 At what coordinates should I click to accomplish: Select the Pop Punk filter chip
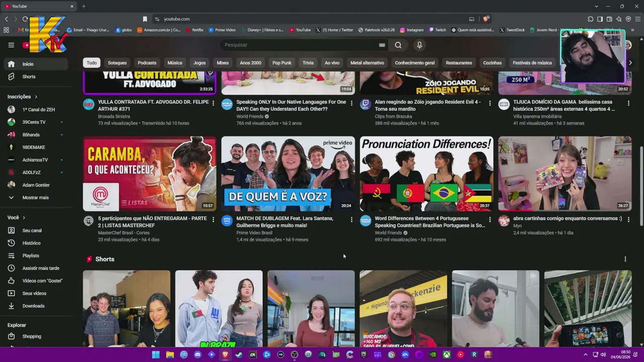pos(282,63)
